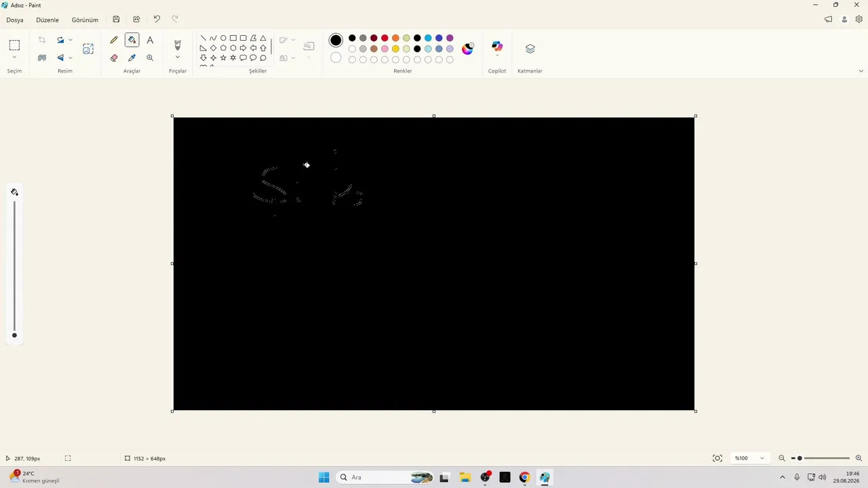Undo the last action
Image resolution: width=868 pixels, height=488 pixels.
tap(157, 20)
